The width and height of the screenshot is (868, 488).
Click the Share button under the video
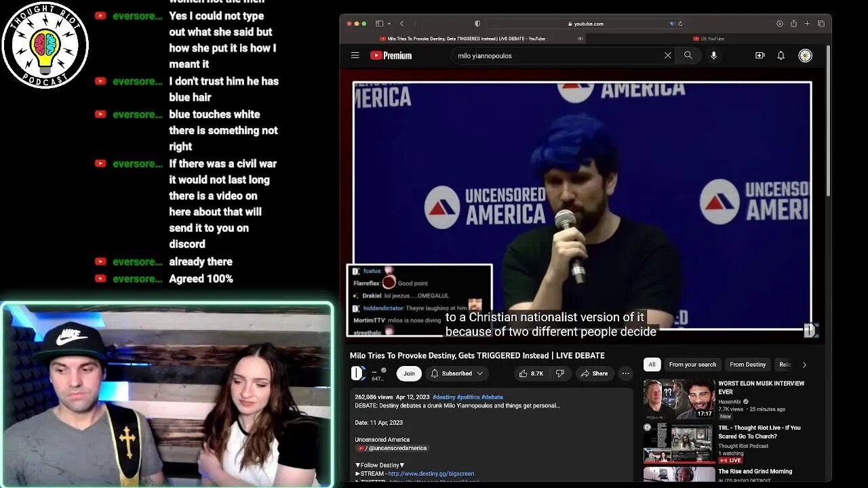[595, 373]
